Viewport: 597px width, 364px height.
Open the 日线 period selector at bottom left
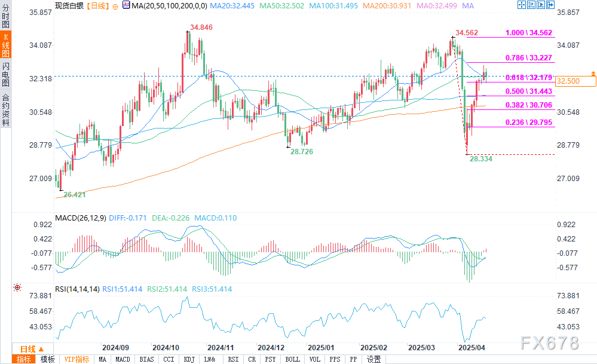(x=27, y=349)
